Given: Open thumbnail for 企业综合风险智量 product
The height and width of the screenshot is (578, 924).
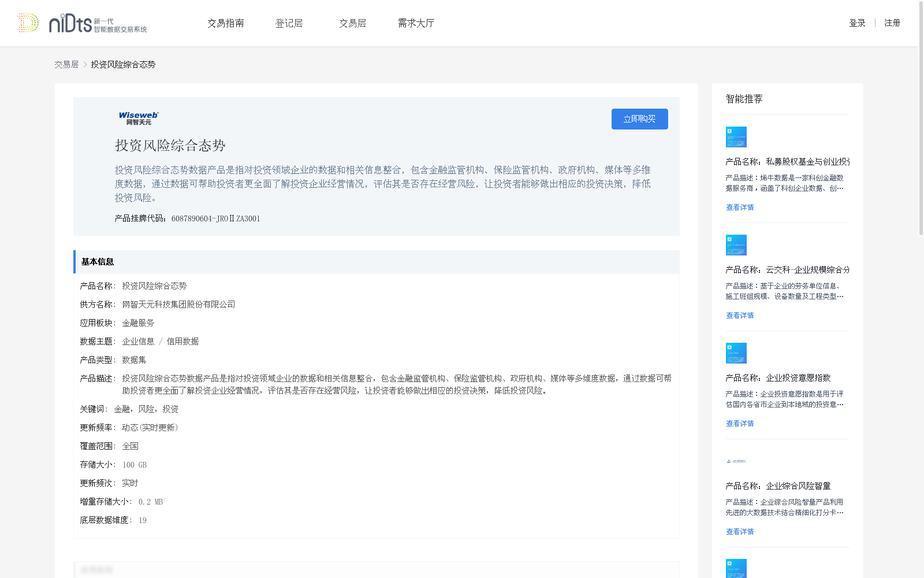Looking at the screenshot, I should (736, 461).
